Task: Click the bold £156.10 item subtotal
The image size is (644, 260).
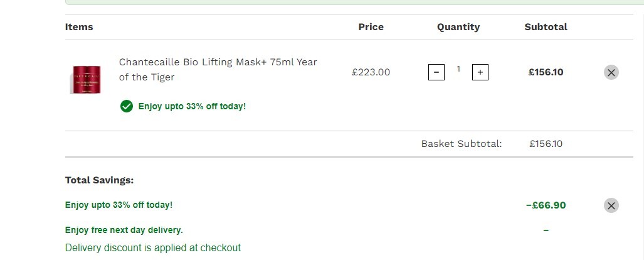Action: (x=546, y=72)
